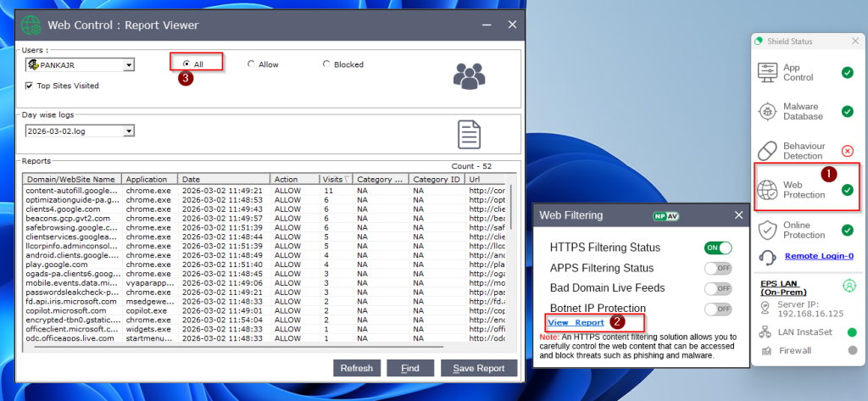Sort by the Visits column header

click(336, 180)
